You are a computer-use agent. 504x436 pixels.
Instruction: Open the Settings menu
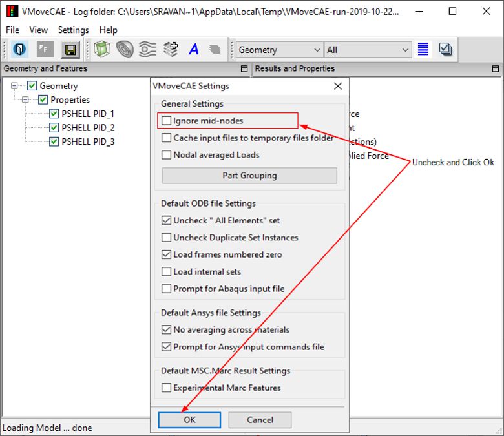(x=73, y=30)
